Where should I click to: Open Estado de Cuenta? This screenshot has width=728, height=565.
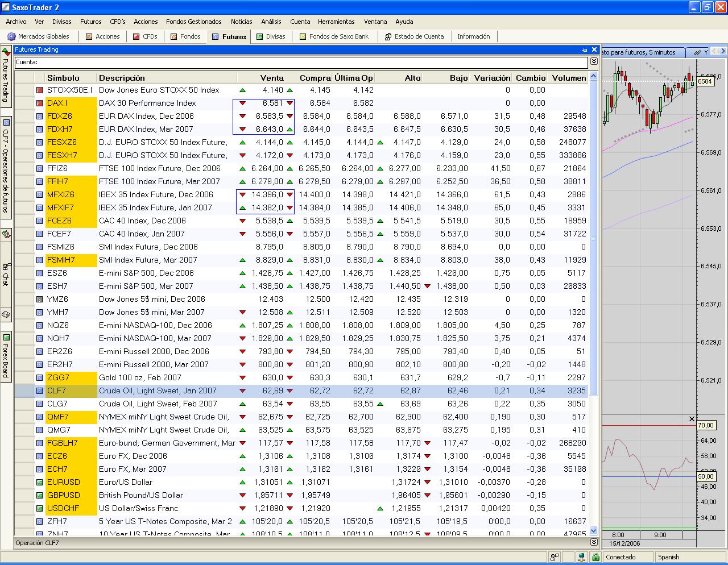pyautogui.click(x=414, y=36)
